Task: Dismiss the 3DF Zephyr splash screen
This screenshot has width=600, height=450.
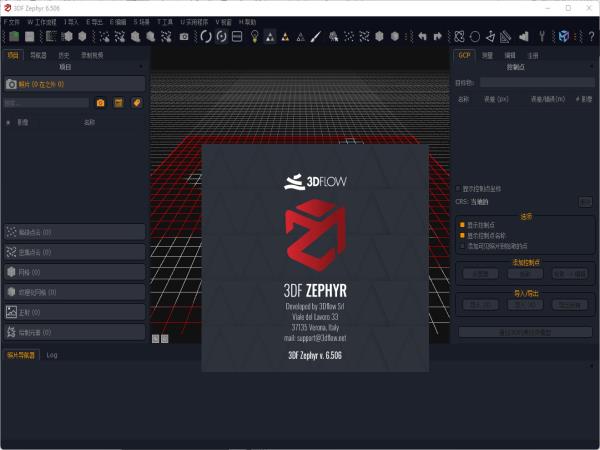Action: 315,258
